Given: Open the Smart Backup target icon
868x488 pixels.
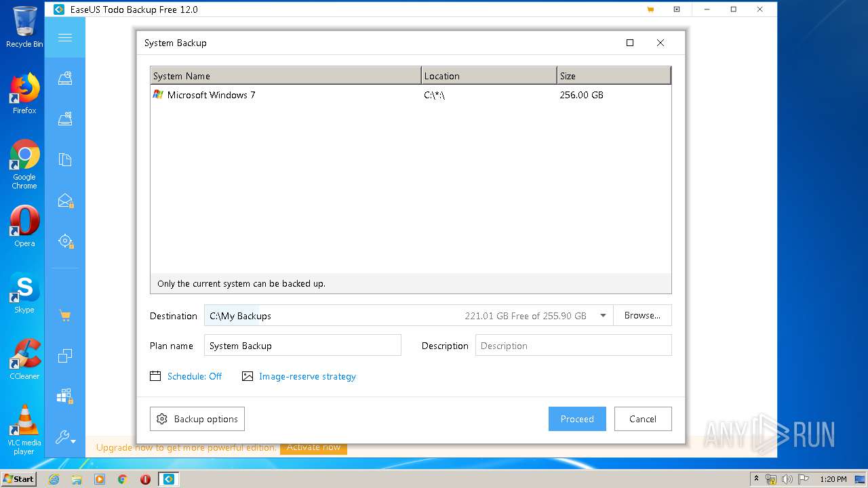Looking at the screenshot, I should (x=65, y=241).
